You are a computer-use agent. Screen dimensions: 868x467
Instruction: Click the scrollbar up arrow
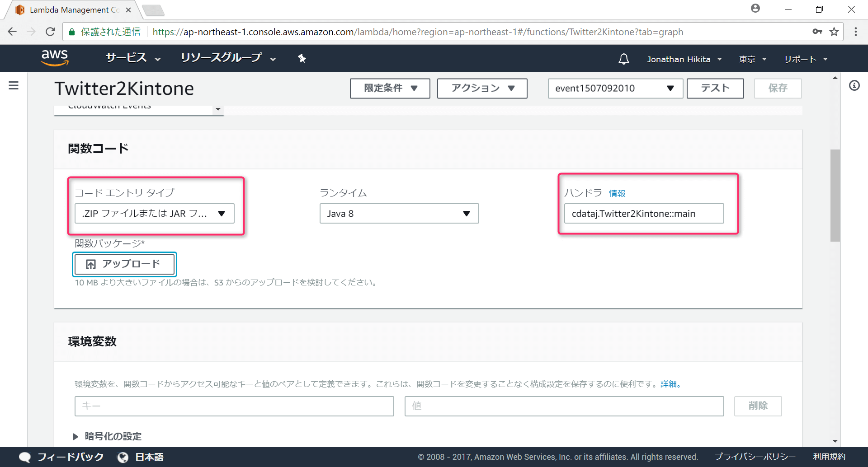click(x=835, y=78)
